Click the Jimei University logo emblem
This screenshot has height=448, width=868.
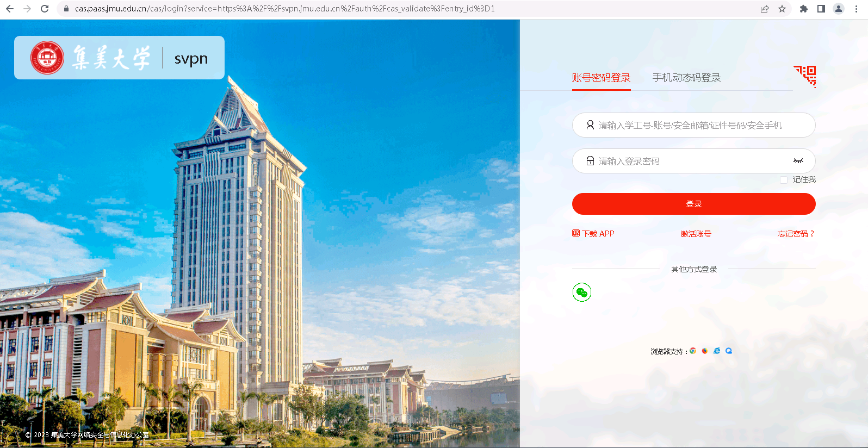pos(47,58)
